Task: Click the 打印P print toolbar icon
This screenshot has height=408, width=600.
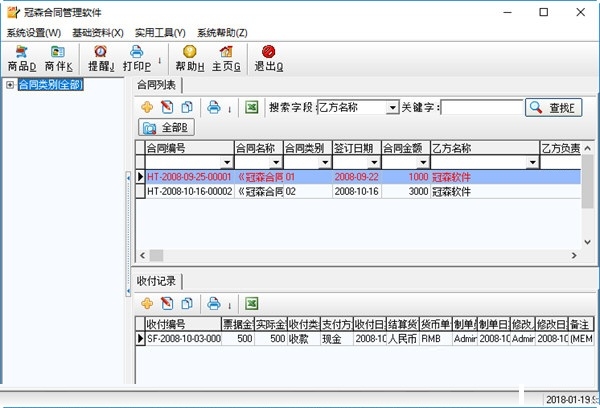Action: coord(137,59)
